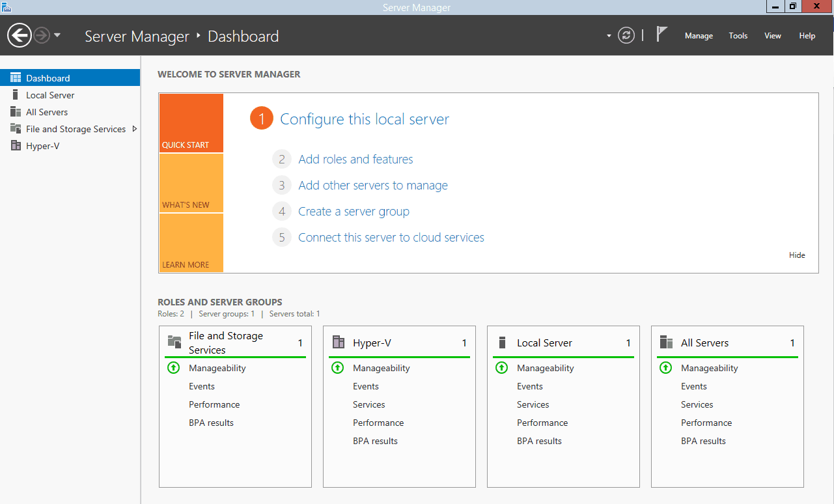
Task: Open BPA results in All Servers tile
Action: (703, 441)
